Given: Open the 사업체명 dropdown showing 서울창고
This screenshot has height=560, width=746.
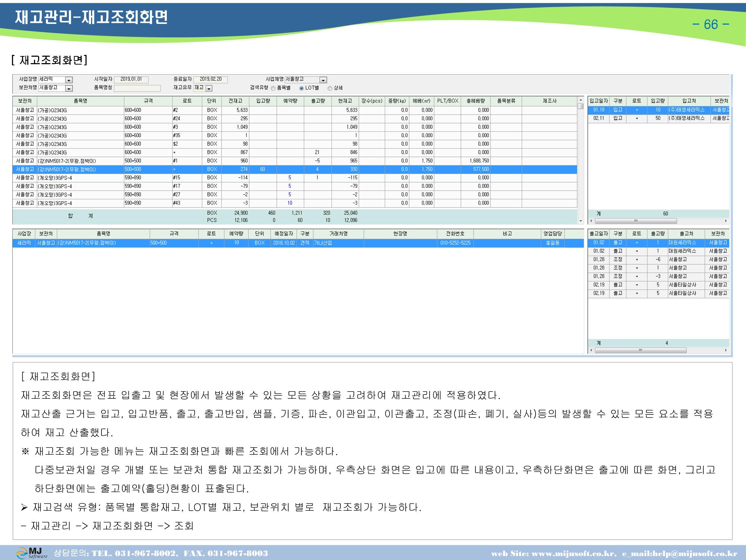Looking at the screenshot, I should pyautogui.click(x=323, y=80).
